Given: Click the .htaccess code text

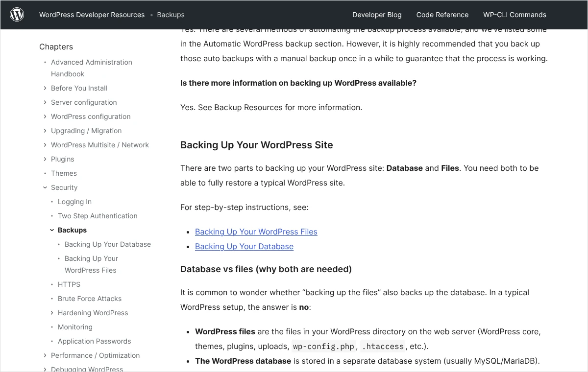Looking at the screenshot, I should point(383,347).
